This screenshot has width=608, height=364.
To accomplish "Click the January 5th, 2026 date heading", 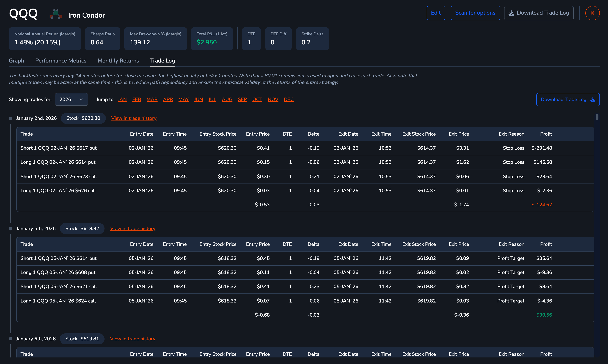I will click(36, 228).
